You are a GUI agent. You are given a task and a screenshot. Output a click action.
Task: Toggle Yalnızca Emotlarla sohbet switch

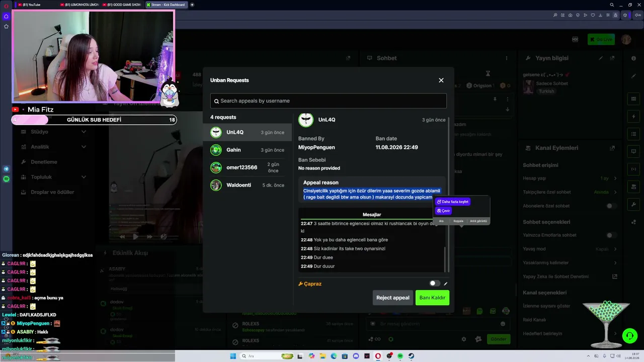611,235
